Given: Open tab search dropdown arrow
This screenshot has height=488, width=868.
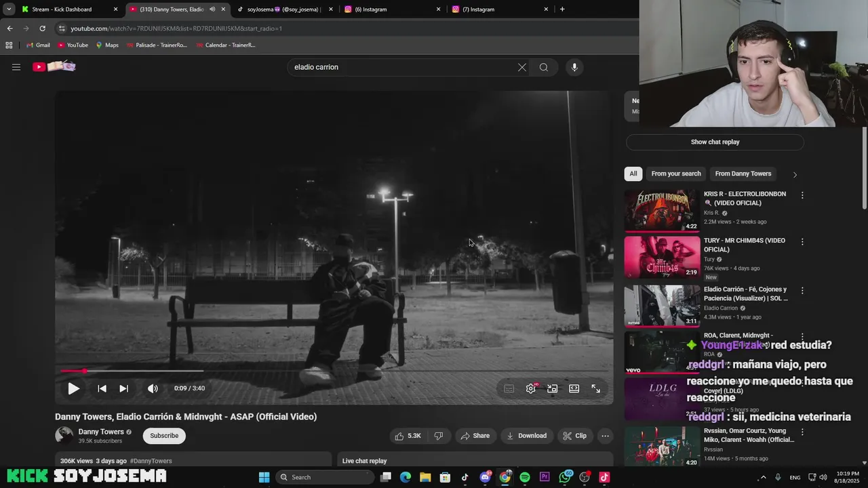Looking at the screenshot, I should click(9, 9).
